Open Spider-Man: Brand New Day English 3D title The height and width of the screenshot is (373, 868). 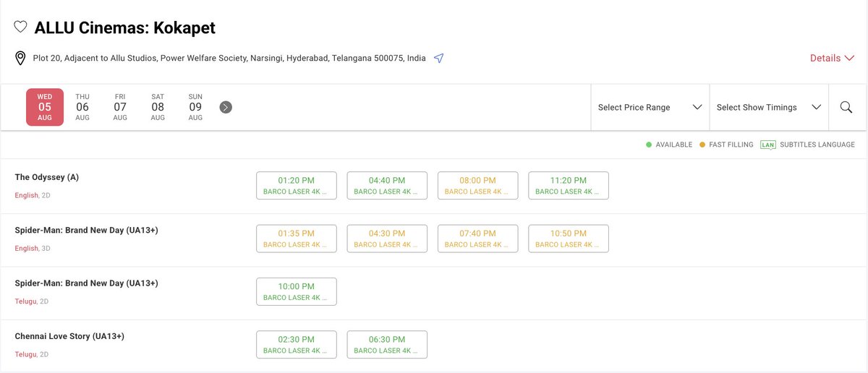(86, 230)
